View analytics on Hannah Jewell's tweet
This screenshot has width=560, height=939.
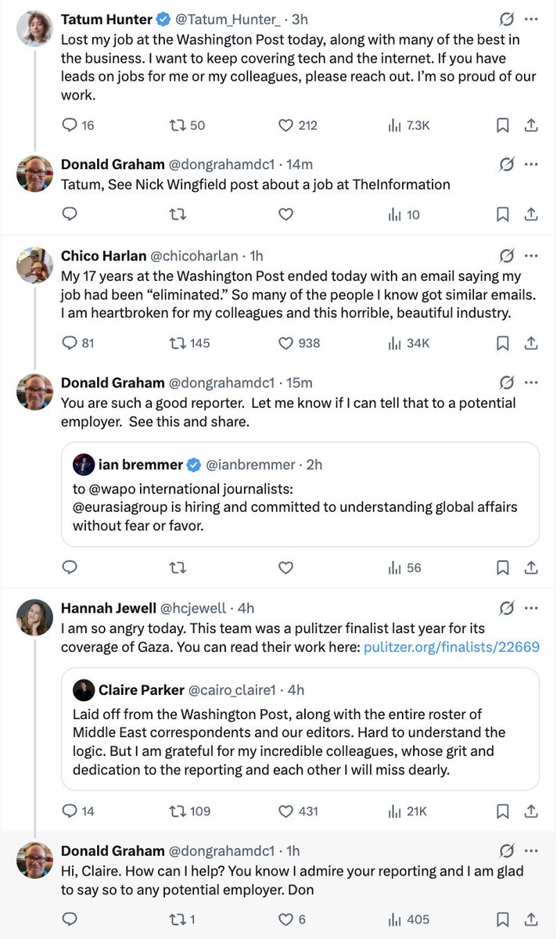point(395,811)
